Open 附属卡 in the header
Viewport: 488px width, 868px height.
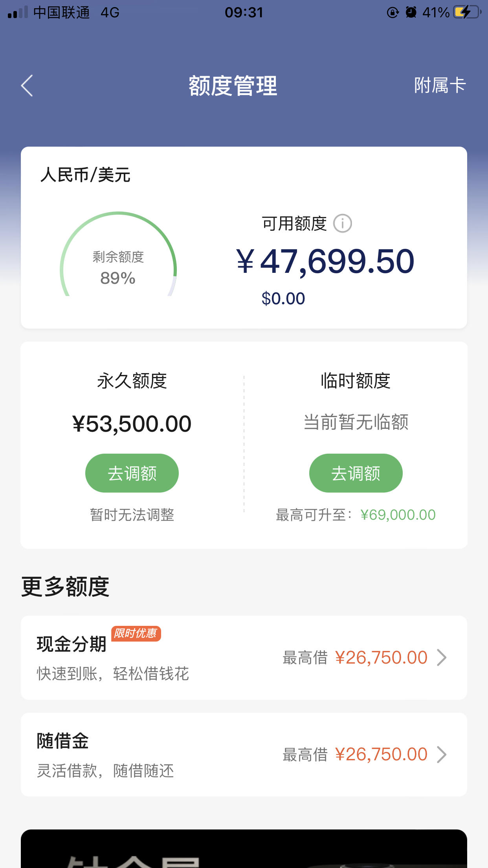coord(440,85)
